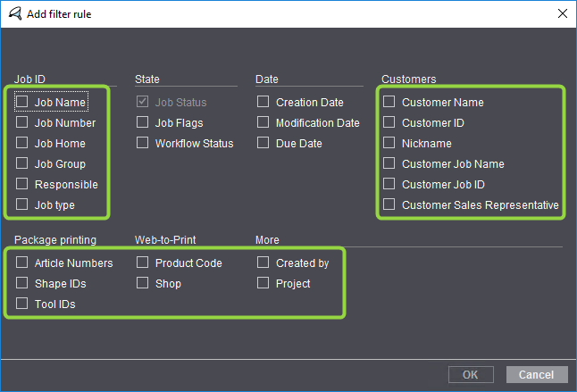
Task: Select the Job Group checkbox
Action: 22,163
